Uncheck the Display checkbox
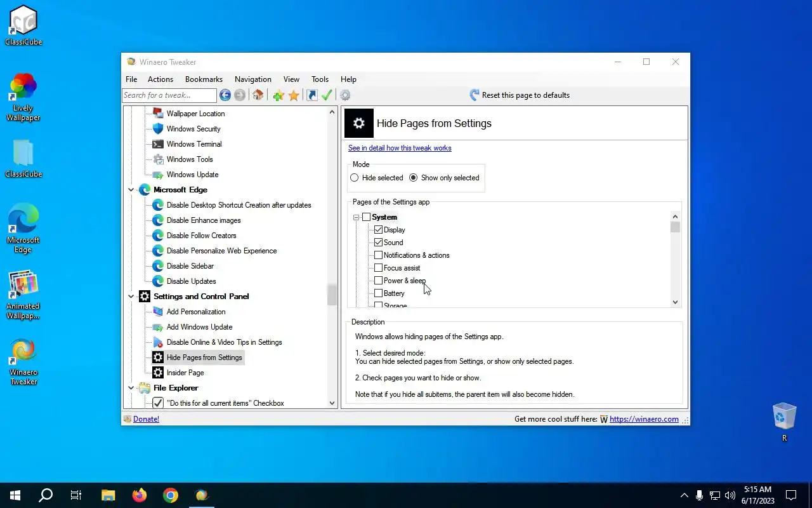 coord(379,230)
